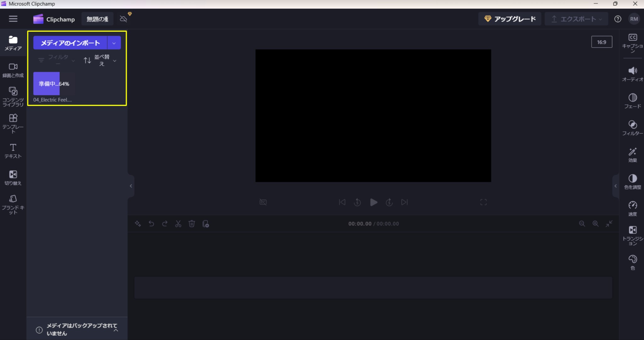
Task: Open the ブランドキット sidebar tab
Action: click(13, 204)
